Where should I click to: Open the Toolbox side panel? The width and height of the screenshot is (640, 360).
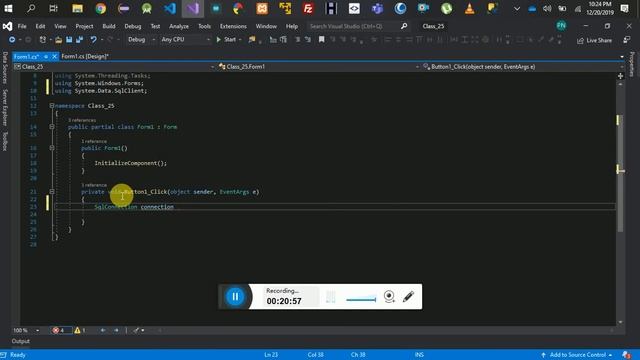click(5, 141)
